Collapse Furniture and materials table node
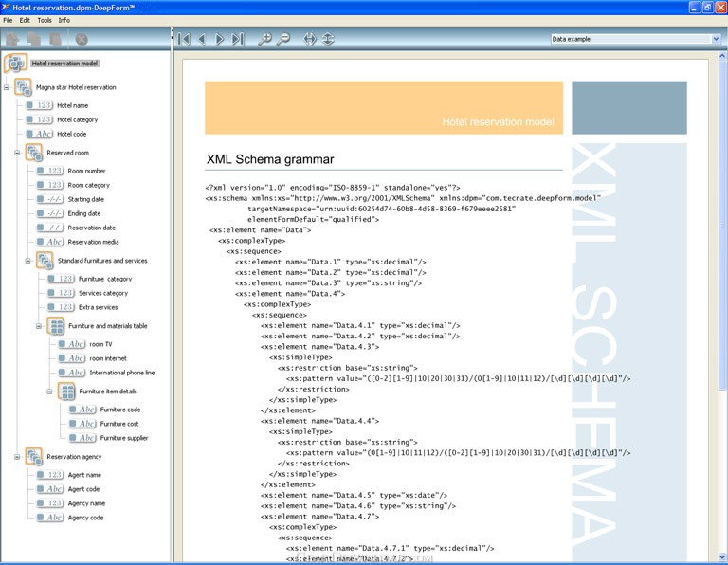The height and width of the screenshot is (565, 728). [x=39, y=326]
